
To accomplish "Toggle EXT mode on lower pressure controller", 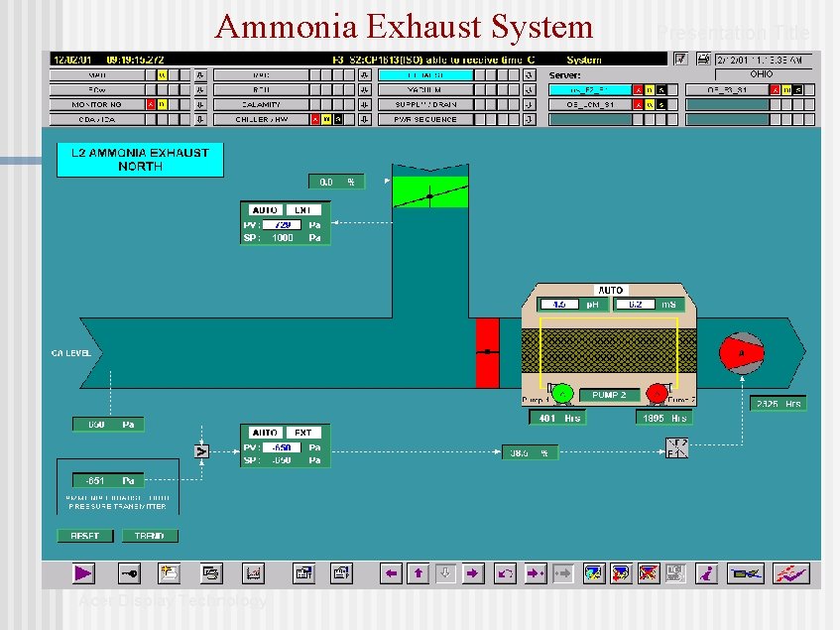I will coord(302,433).
